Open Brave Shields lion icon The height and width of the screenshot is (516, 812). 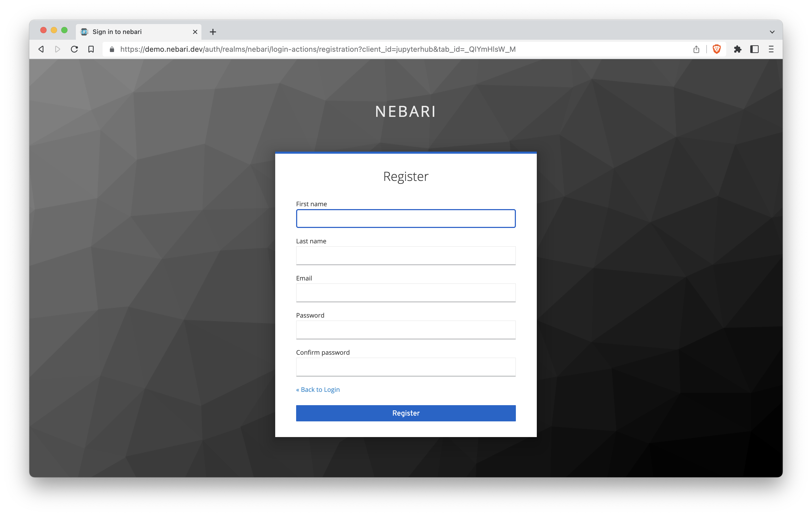pyautogui.click(x=717, y=49)
